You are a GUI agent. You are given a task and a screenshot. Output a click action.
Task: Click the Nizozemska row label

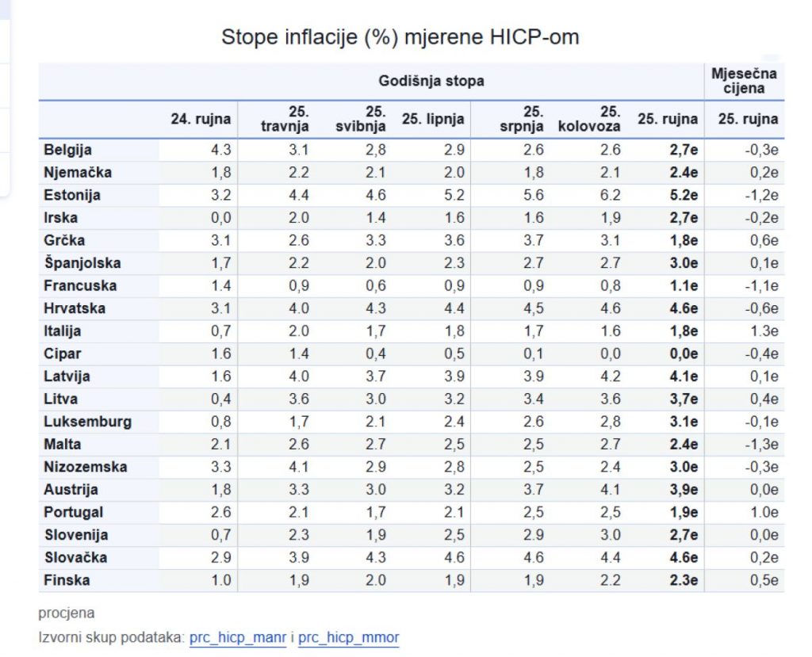85,467
